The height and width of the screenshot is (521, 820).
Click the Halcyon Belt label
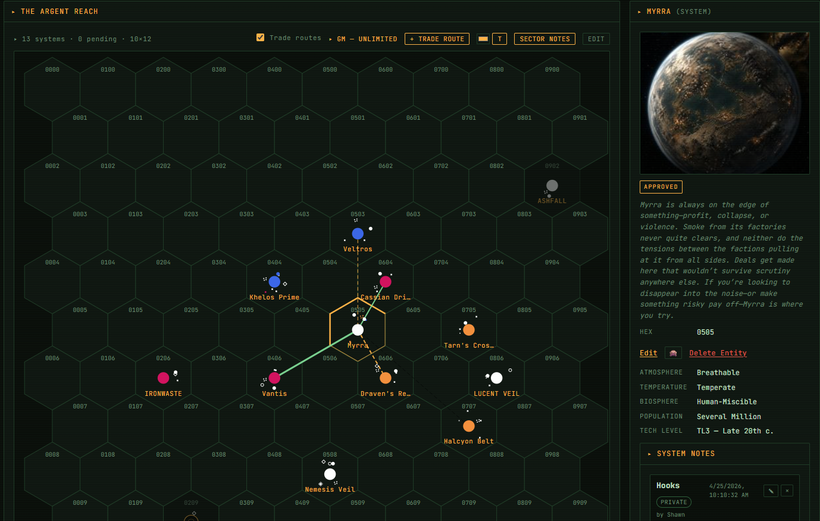tap(468, 441)
